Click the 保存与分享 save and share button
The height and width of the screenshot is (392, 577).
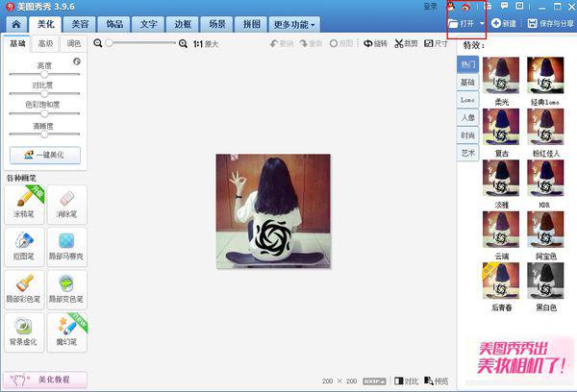(550, 23)
